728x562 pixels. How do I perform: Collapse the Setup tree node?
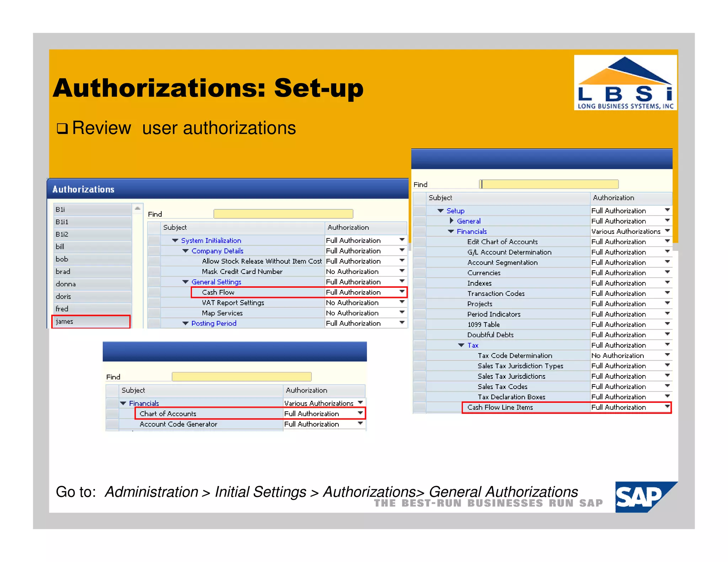click(x=441, y=211)
